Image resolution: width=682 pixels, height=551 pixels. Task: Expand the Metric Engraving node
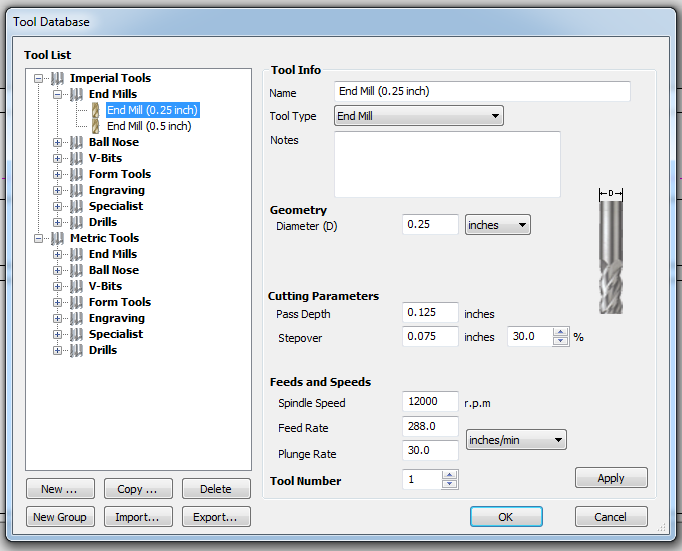pos(57,319)
